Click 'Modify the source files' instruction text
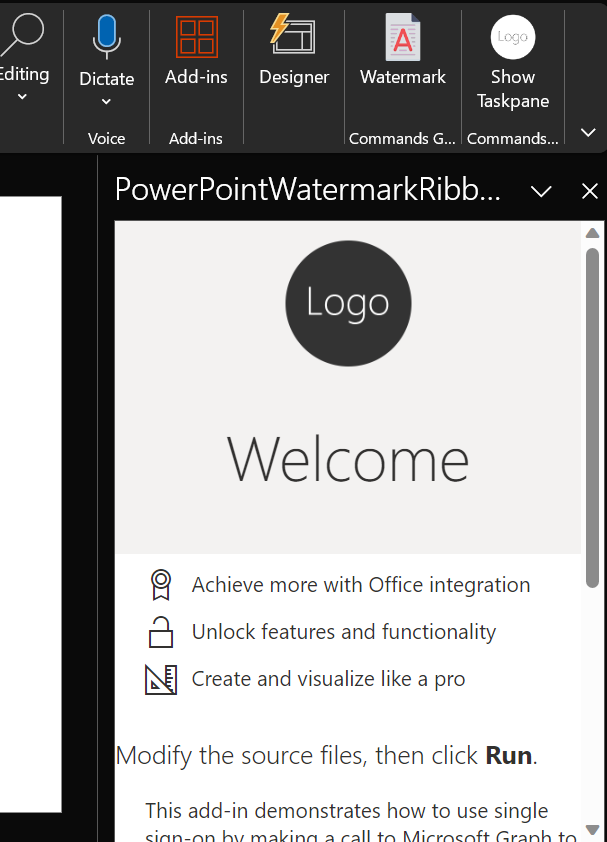 pos(327,756)
